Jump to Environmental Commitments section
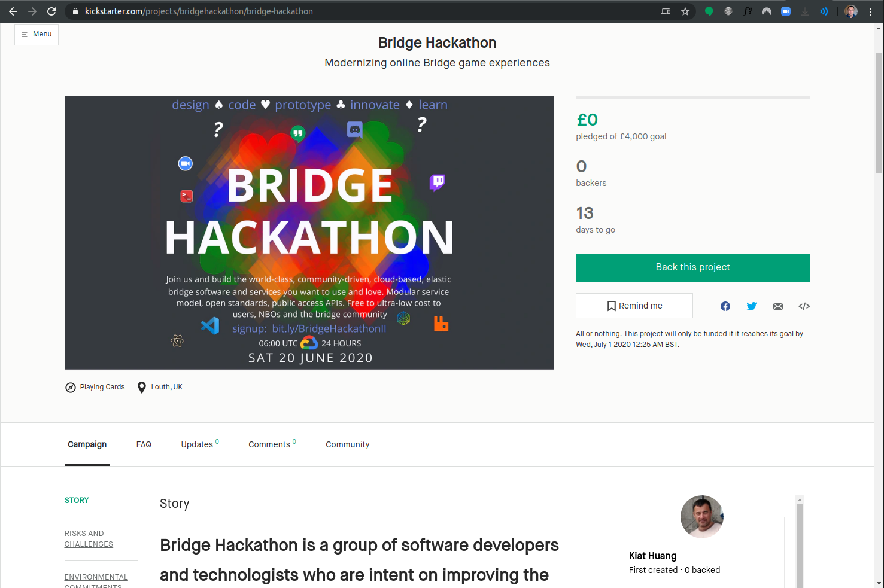The height and width of the screenshot is (588, 884). point(96,580)
